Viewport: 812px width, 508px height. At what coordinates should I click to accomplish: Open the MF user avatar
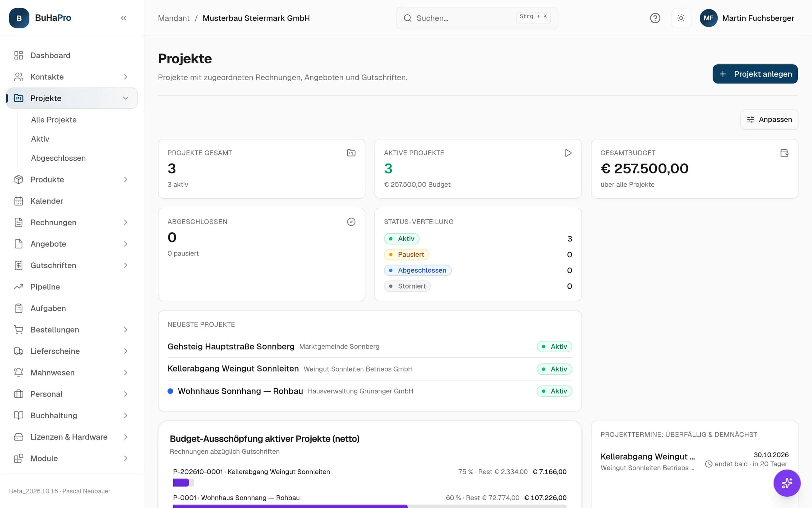point(708,18)
